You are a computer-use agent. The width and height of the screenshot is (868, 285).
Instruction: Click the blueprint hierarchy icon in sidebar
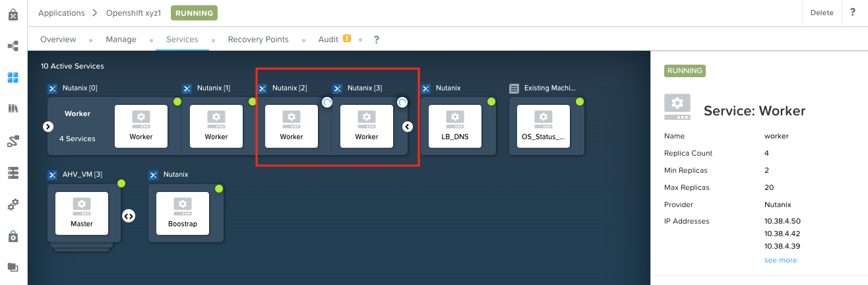tap(13, 46)
